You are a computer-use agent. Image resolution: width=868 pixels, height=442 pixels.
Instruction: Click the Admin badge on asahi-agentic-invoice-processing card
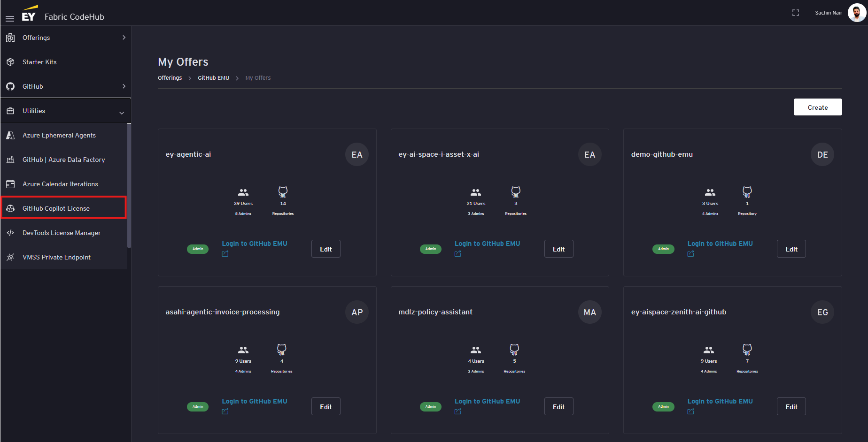click(198, 406)
